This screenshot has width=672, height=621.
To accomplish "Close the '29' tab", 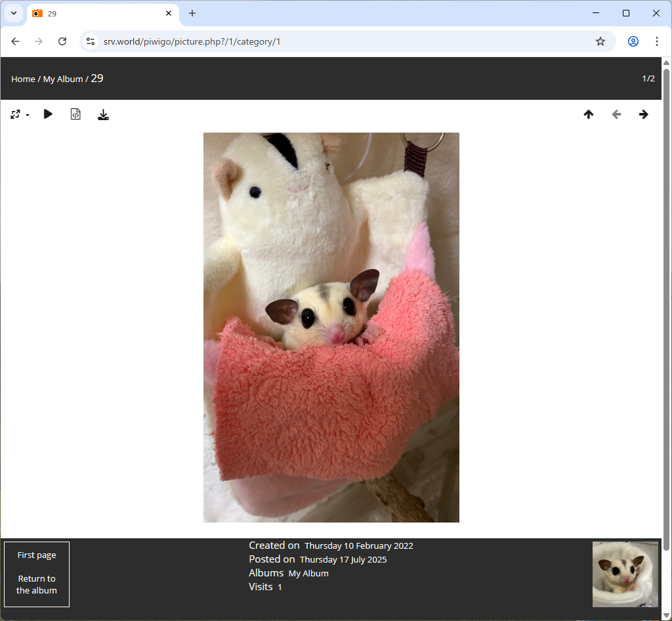I will [169, 13].
